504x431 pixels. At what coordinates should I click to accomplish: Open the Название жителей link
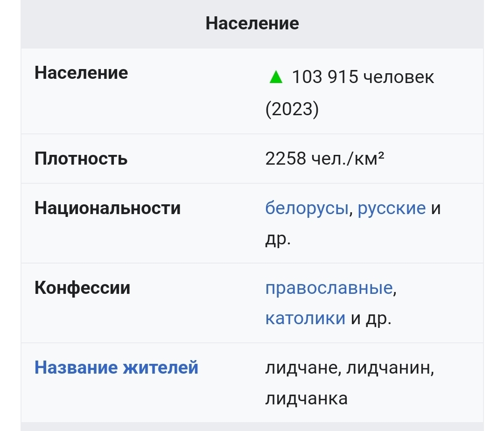[x=117, y=368]
